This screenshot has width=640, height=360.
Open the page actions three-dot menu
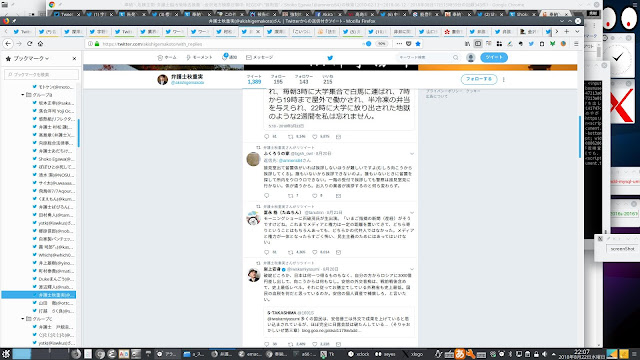[399, 44]
